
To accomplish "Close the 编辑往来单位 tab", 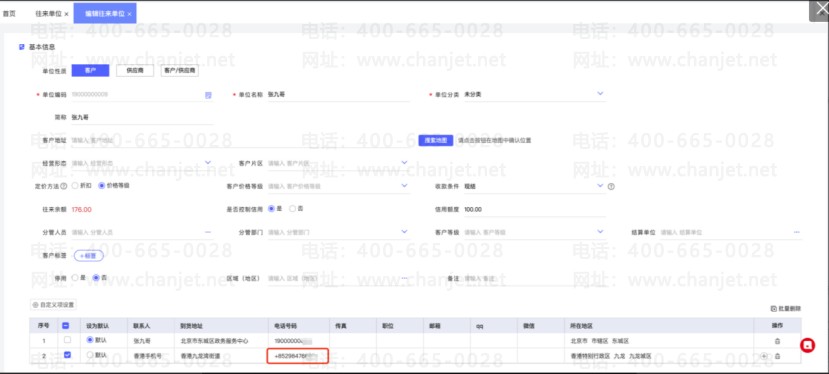I will coord(130,14).
